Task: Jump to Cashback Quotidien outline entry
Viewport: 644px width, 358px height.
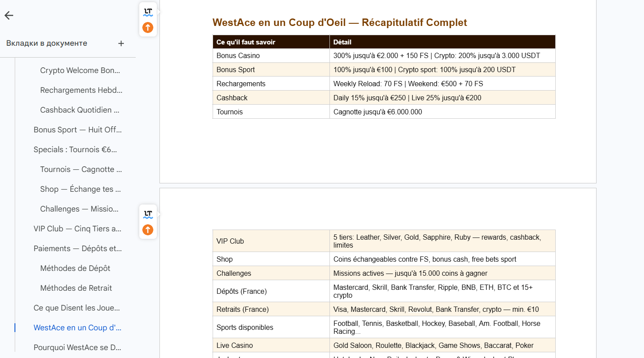Action: pyautogui.click(x=80, y=110)
